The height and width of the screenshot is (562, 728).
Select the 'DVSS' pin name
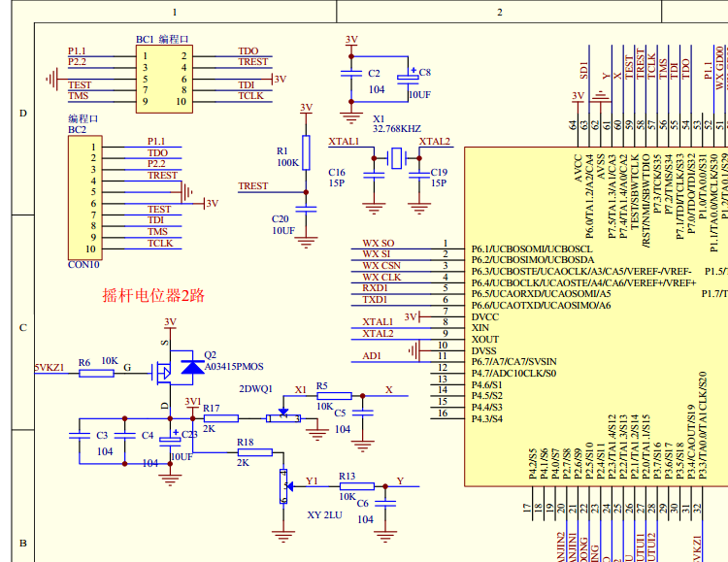point(484,350)
